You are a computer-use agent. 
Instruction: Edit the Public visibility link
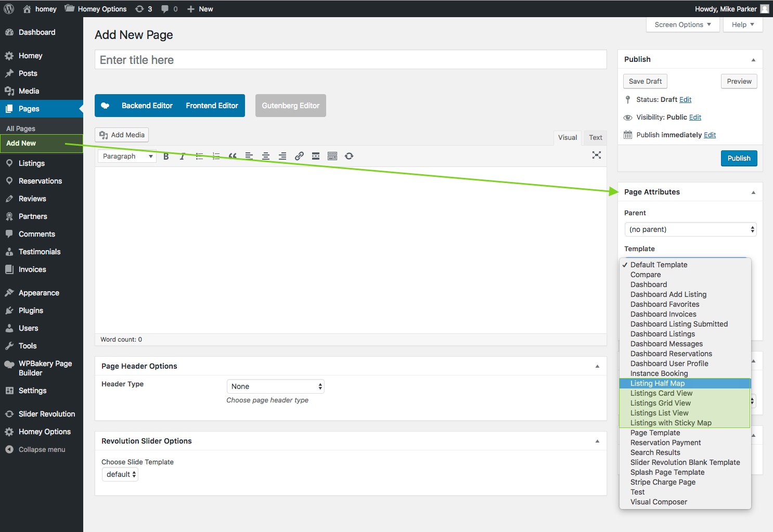click(x=695, y=117)
